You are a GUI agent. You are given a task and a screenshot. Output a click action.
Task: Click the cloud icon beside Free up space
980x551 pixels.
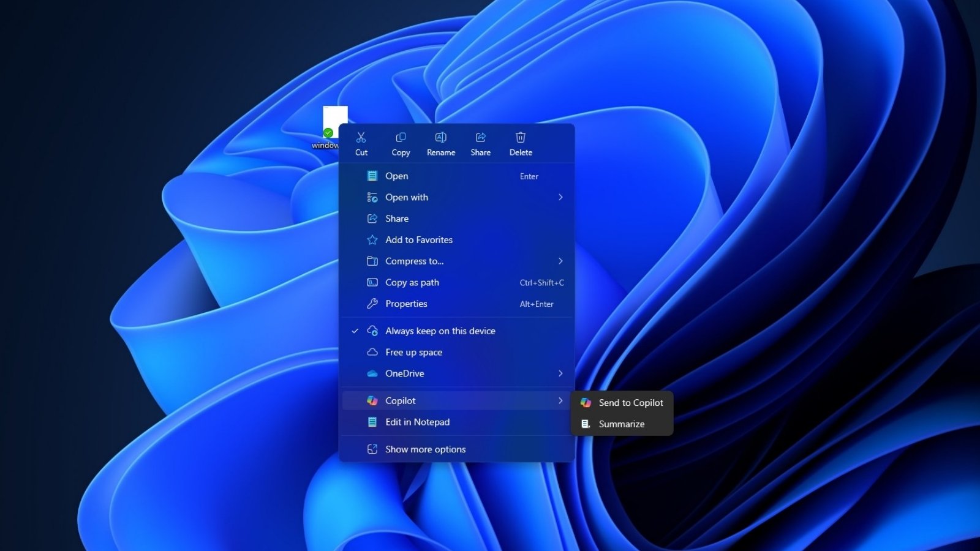click(372, 352)
